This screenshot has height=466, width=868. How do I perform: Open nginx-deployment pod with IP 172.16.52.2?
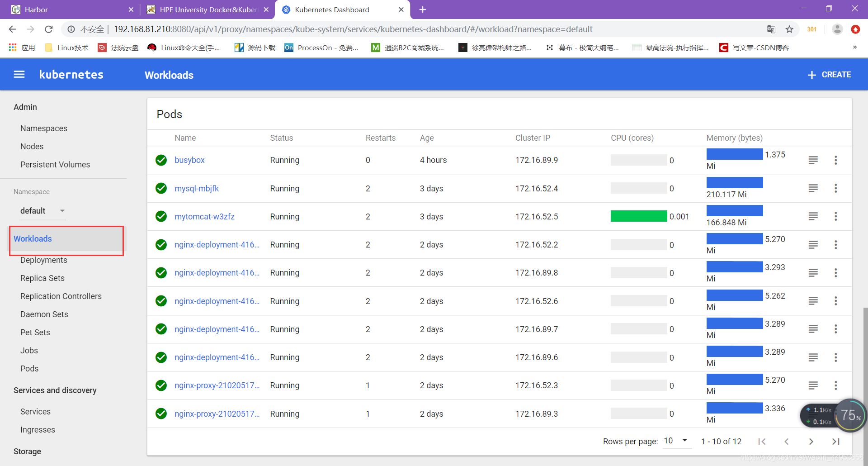(217, 245)
